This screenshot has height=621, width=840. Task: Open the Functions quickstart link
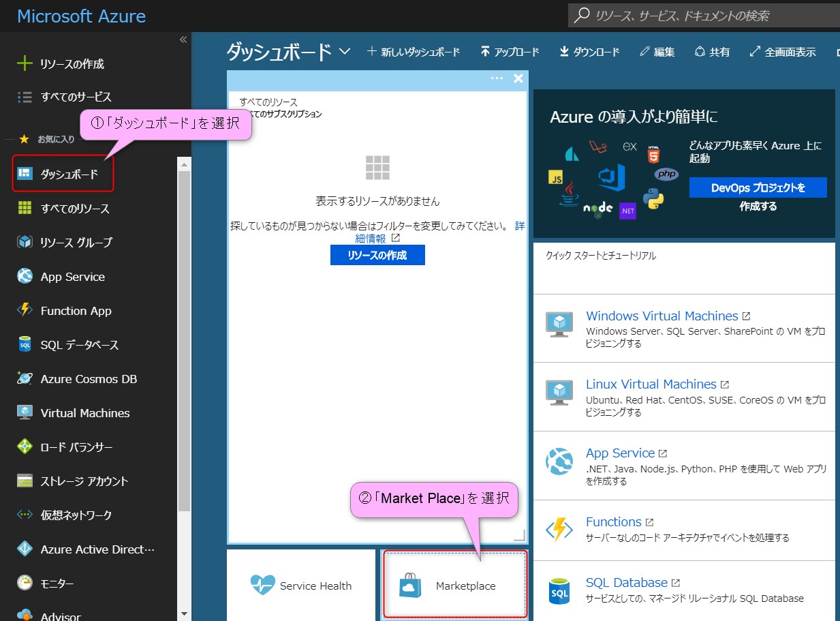614,521
